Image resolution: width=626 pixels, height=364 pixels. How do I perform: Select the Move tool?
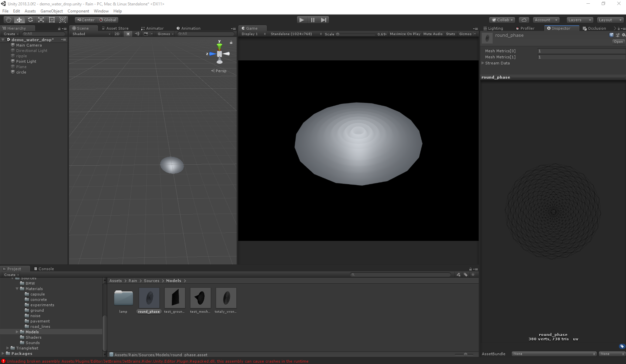[x=19, y=20]
